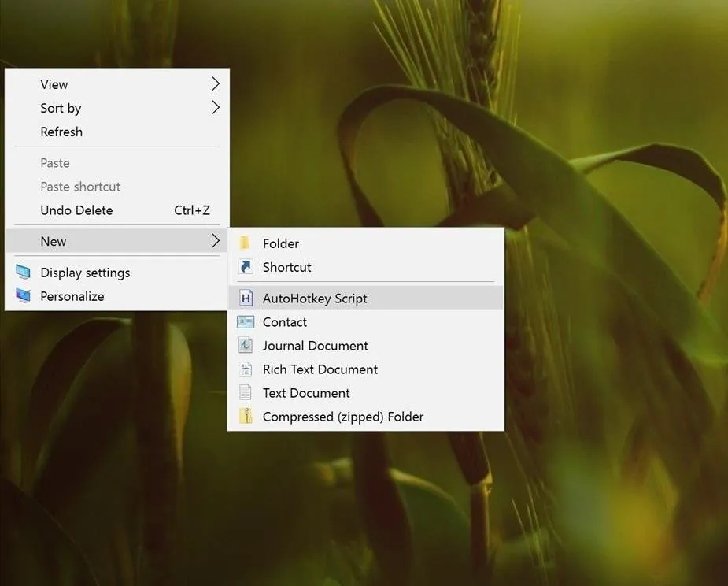Open Display settings

[117, 273]
